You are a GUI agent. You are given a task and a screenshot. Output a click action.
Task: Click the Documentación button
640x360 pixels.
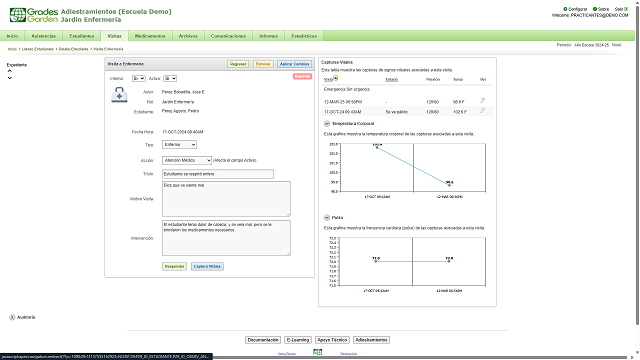[x=263, y=340]
